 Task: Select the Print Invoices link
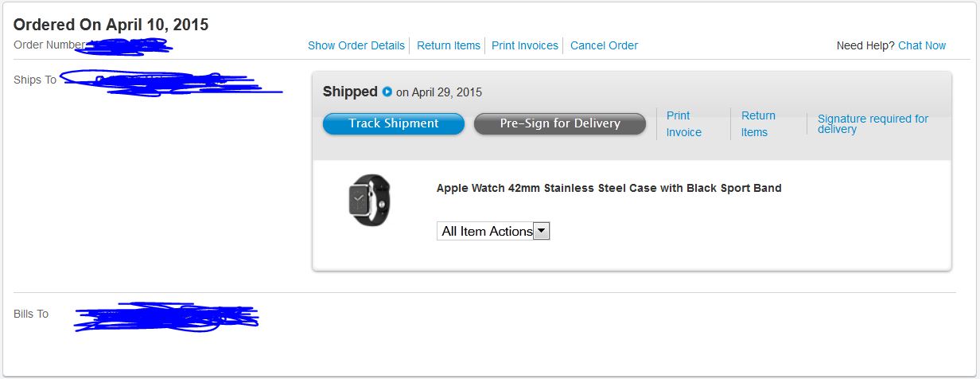coord(524,45)
